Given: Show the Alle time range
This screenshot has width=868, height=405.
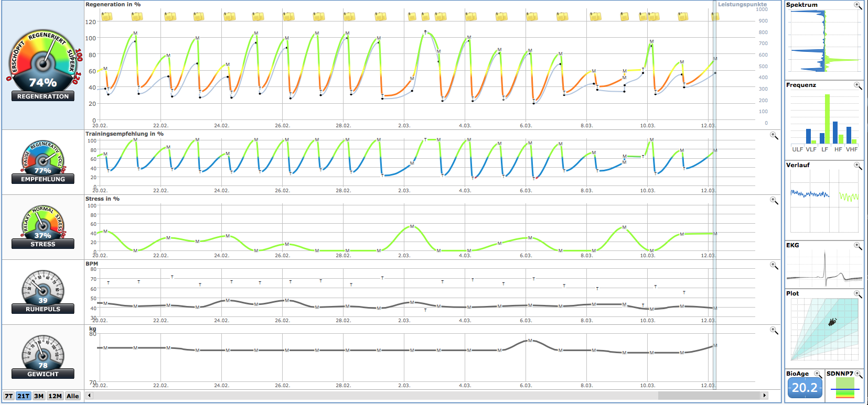Looking at the screenshot, I should pos(73,396).
